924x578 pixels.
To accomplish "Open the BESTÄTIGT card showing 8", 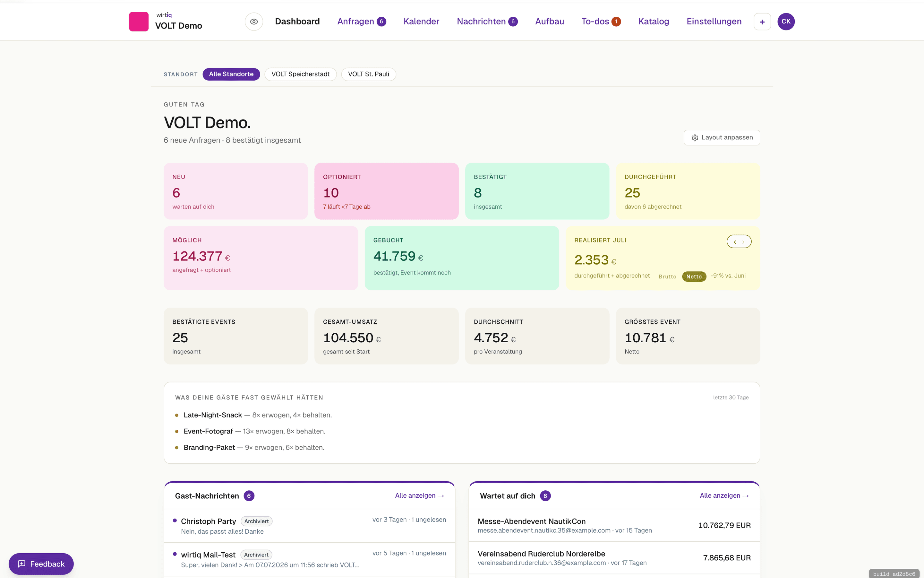I will (x=537, y=191).
